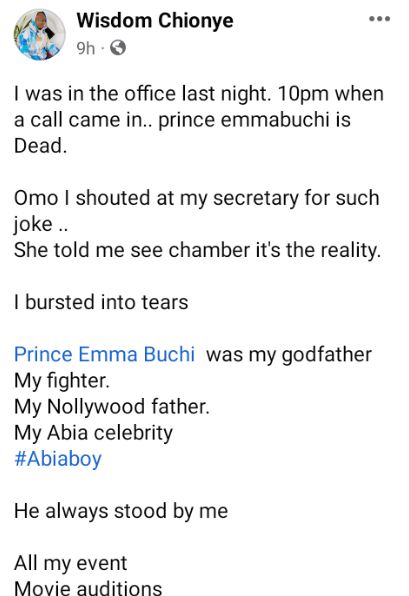
Task: Click the line mentioning prince emmabuchi
Action: (x=182, y=120)
